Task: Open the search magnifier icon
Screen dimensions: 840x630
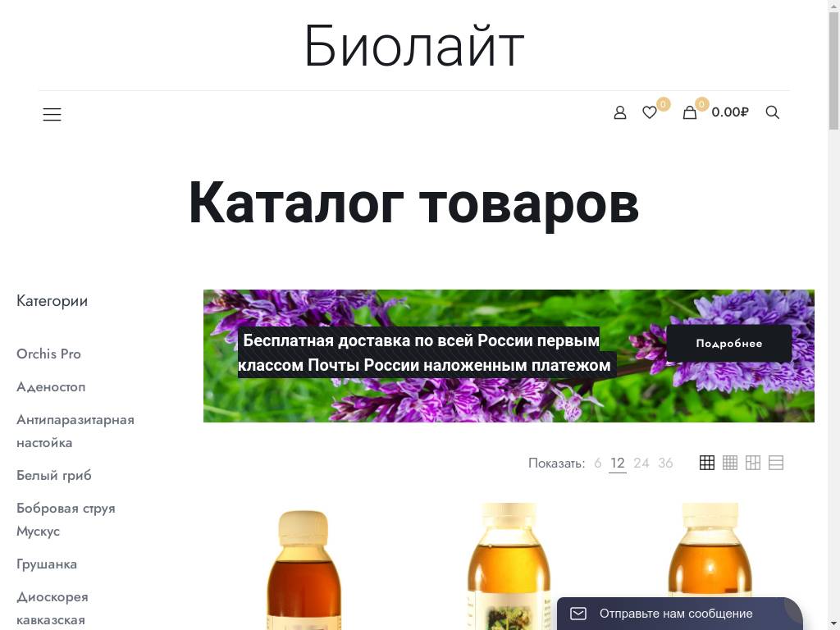Action: click(772, 112)
